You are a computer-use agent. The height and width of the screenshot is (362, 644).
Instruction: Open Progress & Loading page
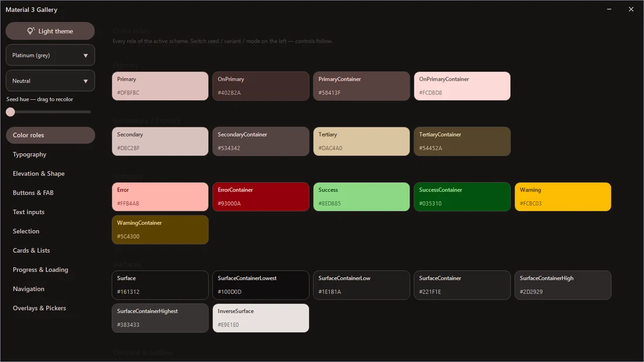[x=50, y=269]
